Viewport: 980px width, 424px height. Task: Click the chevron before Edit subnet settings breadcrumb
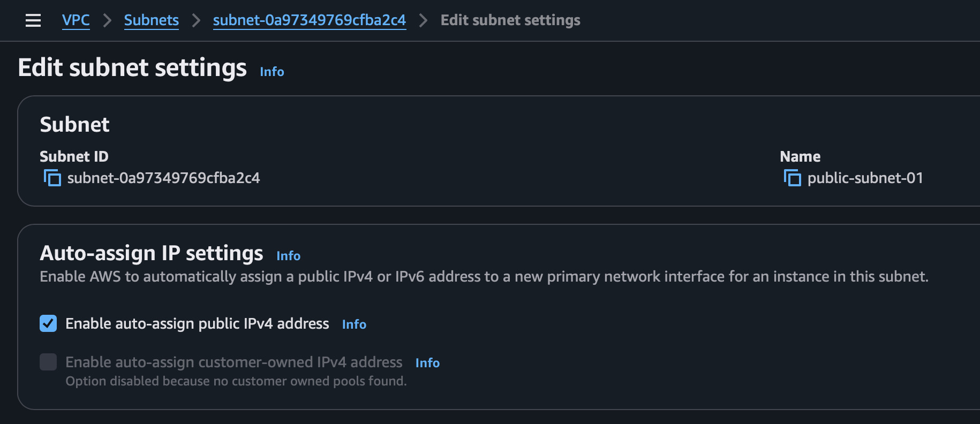pyautogui.click(x=424, y=20)
